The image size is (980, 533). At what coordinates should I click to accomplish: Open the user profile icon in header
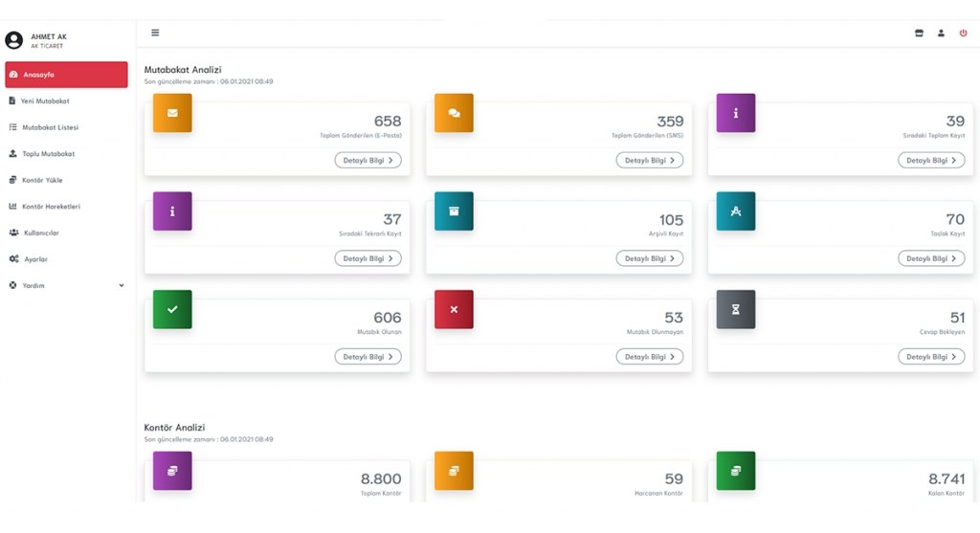coord(941,33)
